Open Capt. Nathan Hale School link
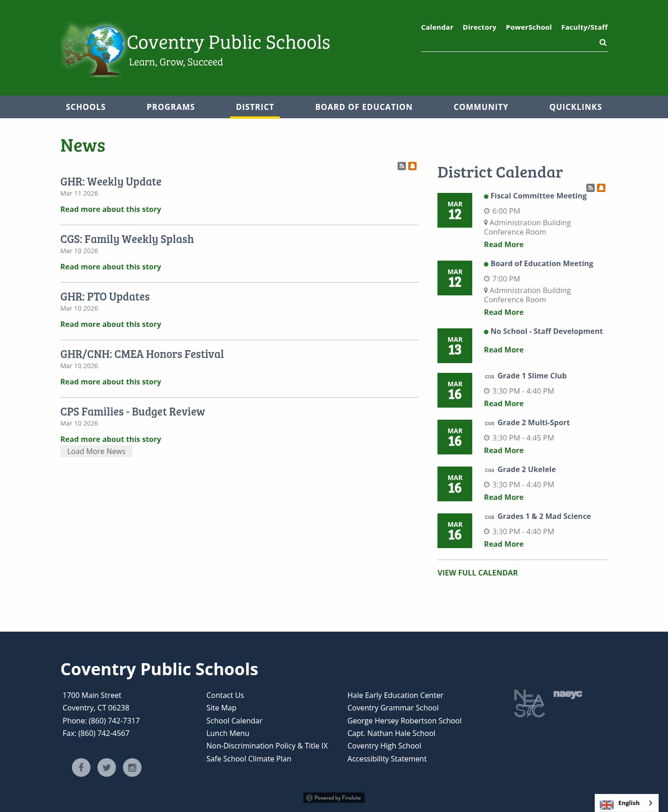This screenshot has height=812, width=668. [x=391, y=733]
